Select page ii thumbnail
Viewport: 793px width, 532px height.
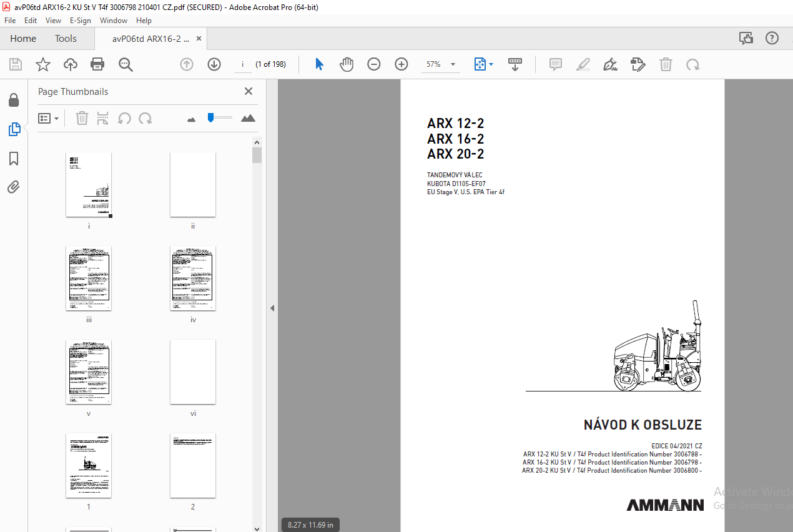[x=193, y=185]
